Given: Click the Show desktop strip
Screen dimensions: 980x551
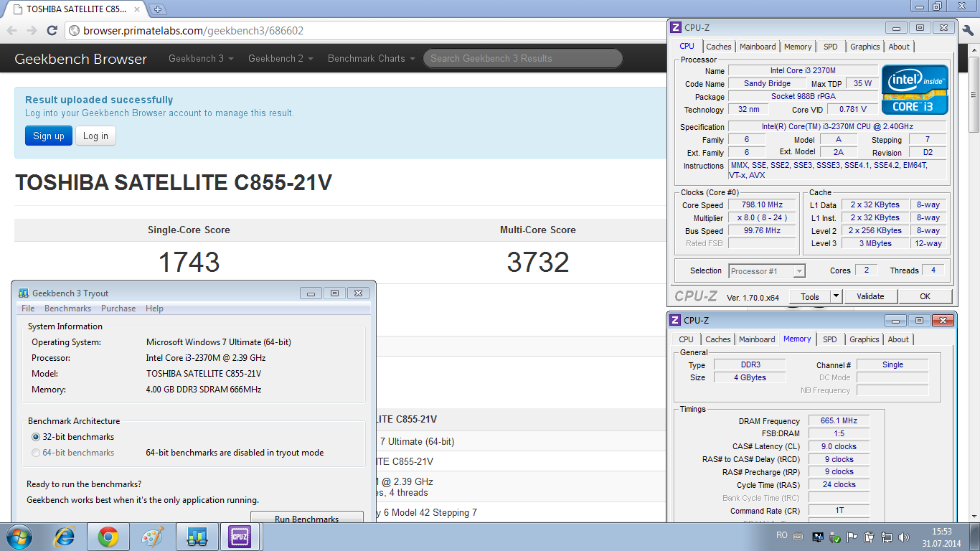Looking at the screenshot, I should (x=975, y=537).
